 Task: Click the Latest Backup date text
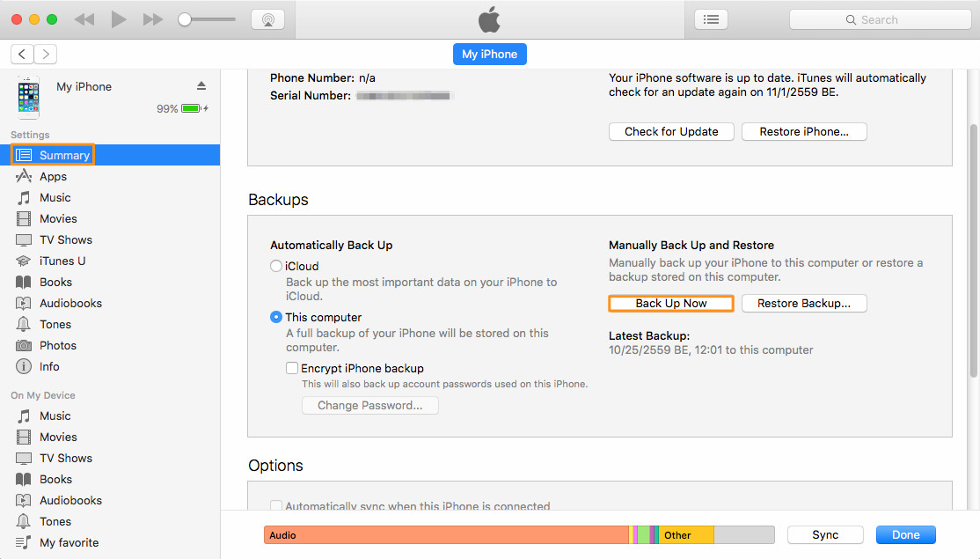point(711,350)
